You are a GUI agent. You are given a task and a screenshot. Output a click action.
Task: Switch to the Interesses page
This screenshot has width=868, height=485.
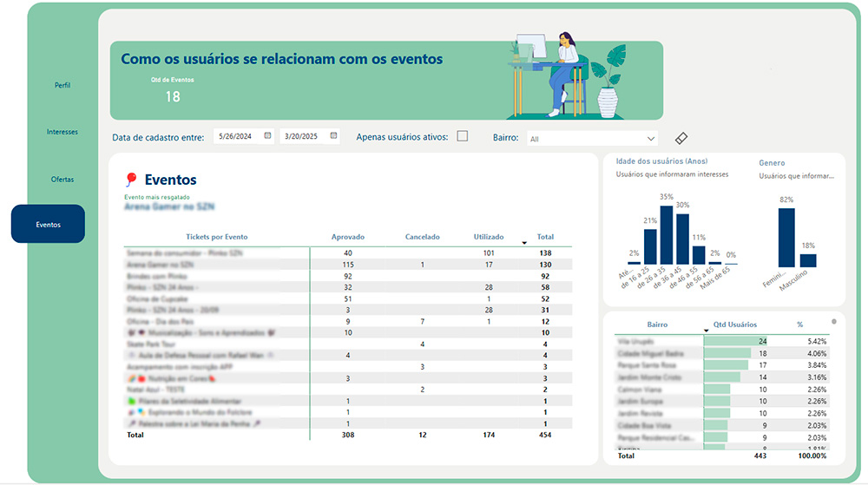pyautogui.click(x=62, y=132)
